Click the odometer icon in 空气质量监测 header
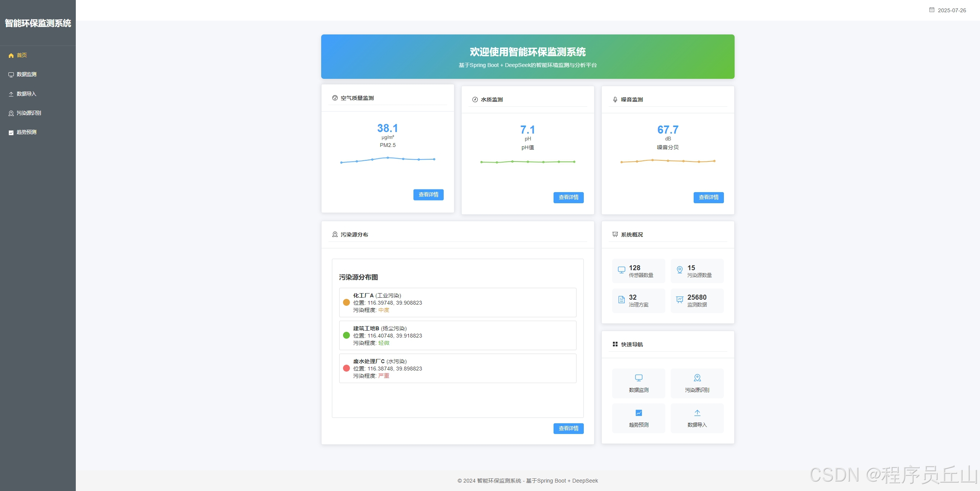This screenshot has height=491, width=980. pyautogui.click(x=335, y=98)
